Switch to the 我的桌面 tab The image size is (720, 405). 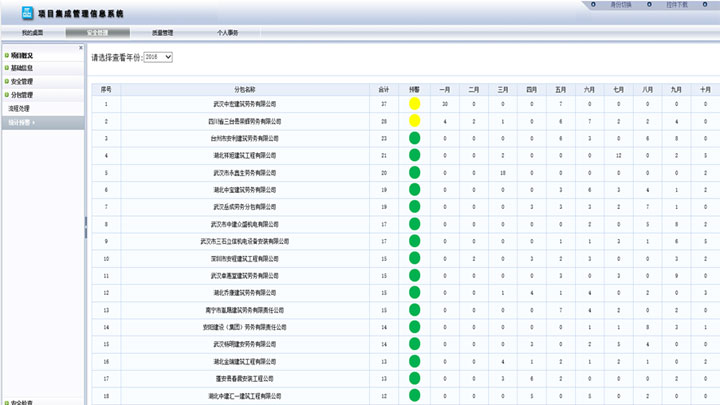tap(33, 33)
